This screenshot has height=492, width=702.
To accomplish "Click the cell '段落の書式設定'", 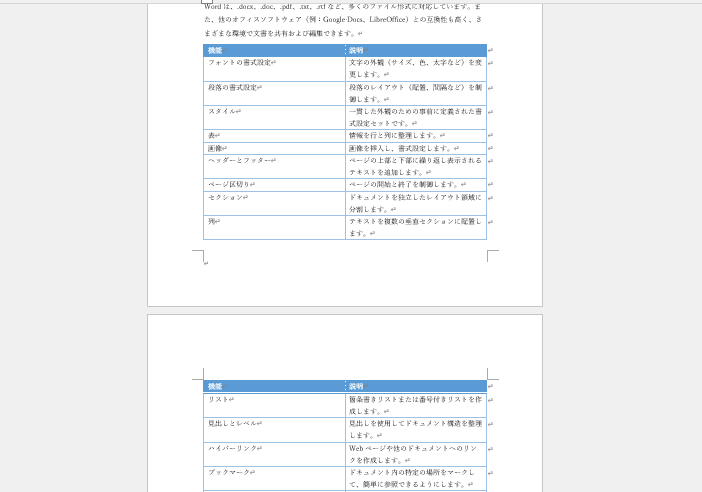I will pyautogui.click(x=274, y=93).
